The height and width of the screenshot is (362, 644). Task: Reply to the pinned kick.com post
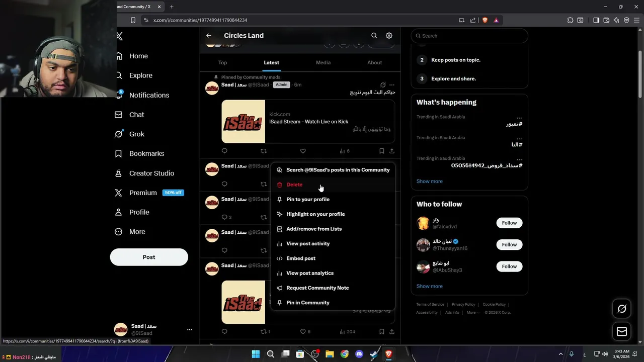pos(224,151)
